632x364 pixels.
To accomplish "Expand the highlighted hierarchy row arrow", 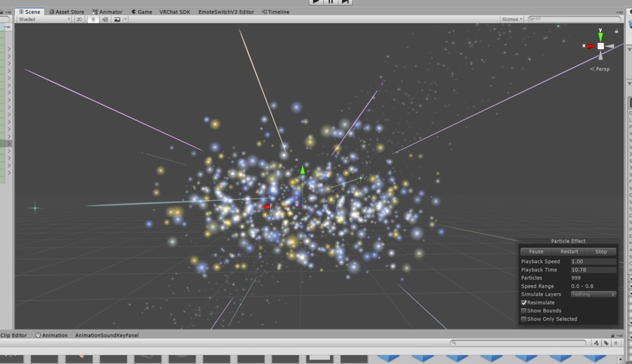I will 9,144.
